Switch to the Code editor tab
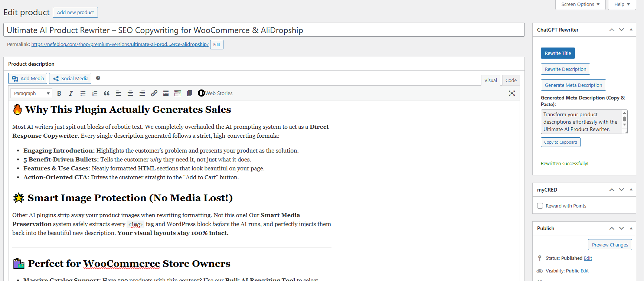 (x=511, y=80)
